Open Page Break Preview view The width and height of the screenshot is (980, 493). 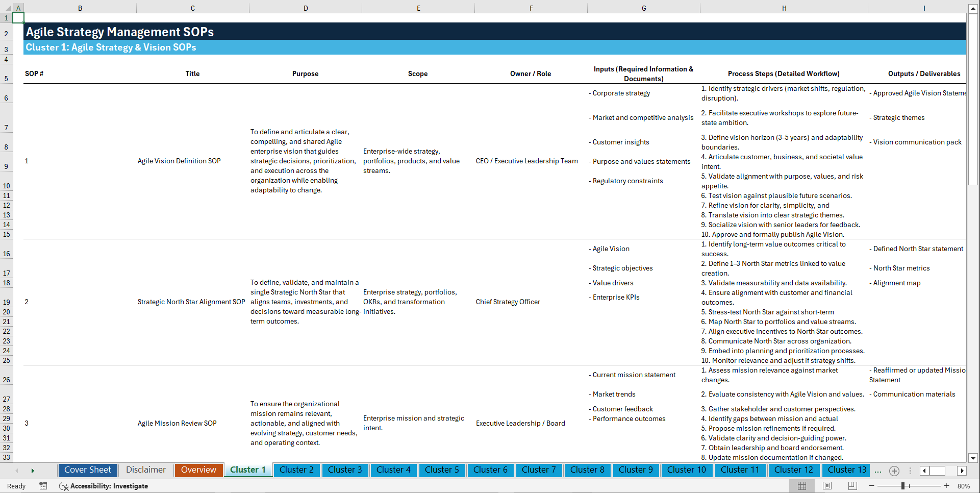click(x=852, y=485)
